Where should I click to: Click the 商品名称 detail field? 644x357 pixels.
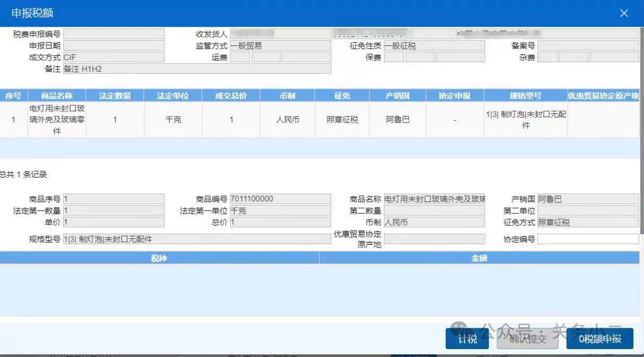click(x=434, y=199)
